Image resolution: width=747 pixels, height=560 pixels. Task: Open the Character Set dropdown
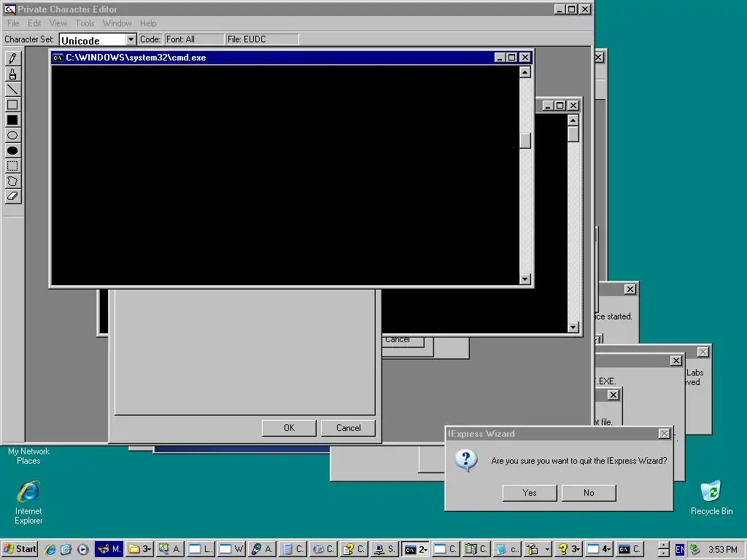pos(131,39)
